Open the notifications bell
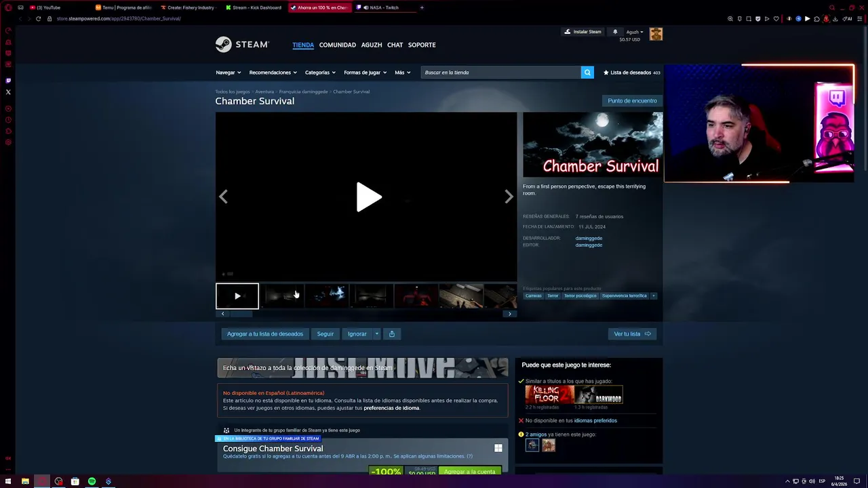Viewport: 868px width, 488px height. coord(615,32)
